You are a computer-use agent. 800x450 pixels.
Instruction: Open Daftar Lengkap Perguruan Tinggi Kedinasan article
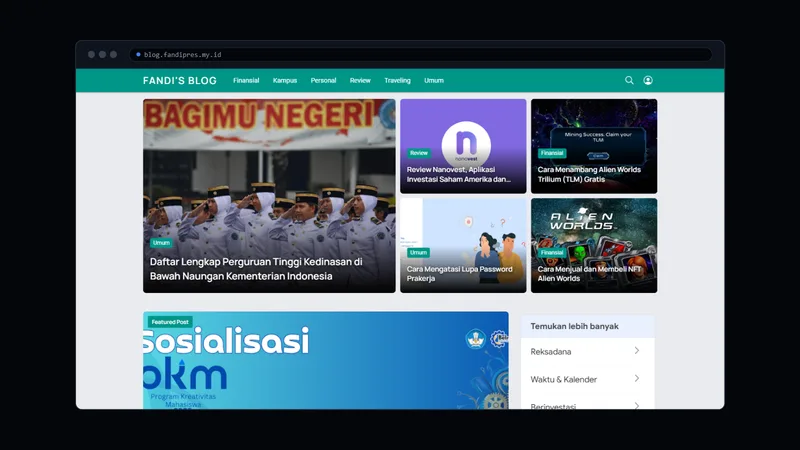coord(256,269)
